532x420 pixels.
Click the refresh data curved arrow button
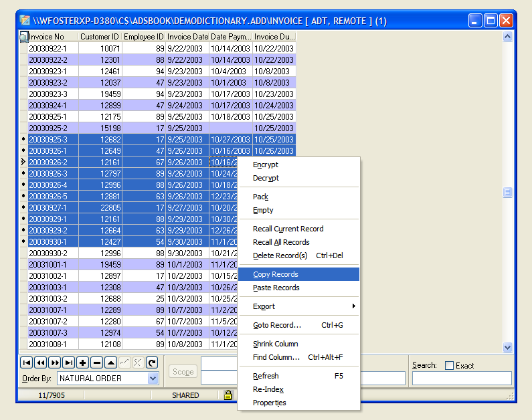point(152,362)
